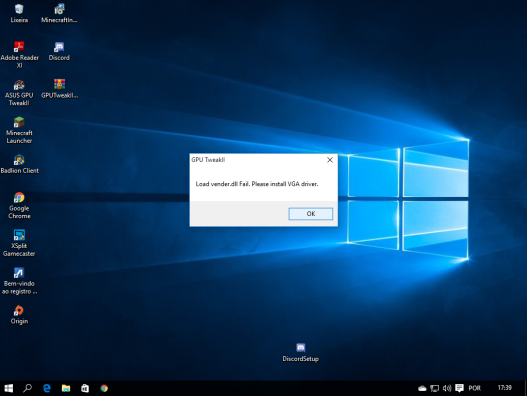This screenshot has width=527, height=396.
Task: Select the Bem-vindo ao registro shortcut
Action: click(19, 281)
